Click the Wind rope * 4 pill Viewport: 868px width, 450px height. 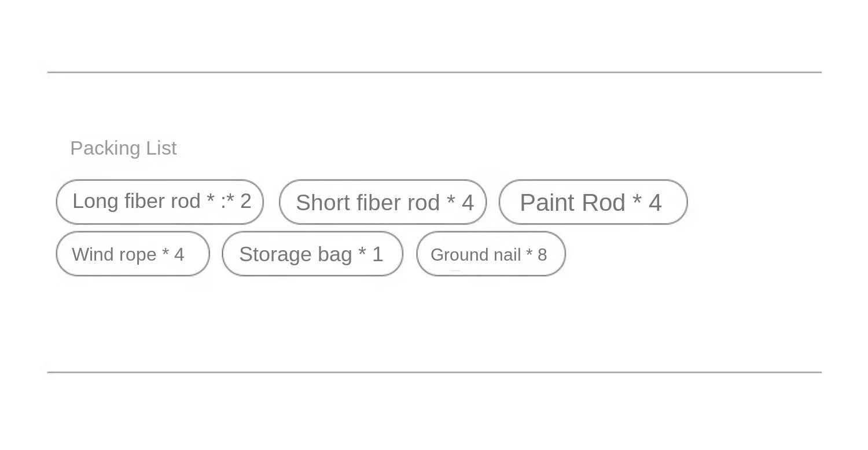click(133, 254)
